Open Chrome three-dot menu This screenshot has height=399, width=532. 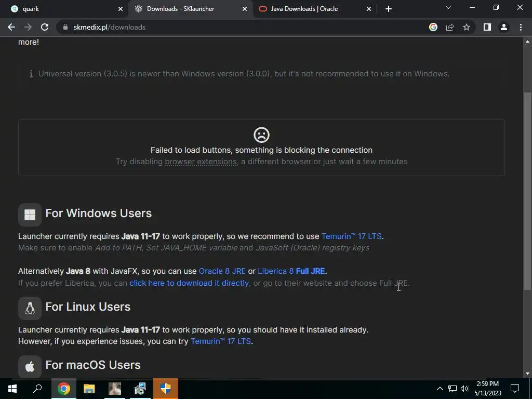(521, 27)
